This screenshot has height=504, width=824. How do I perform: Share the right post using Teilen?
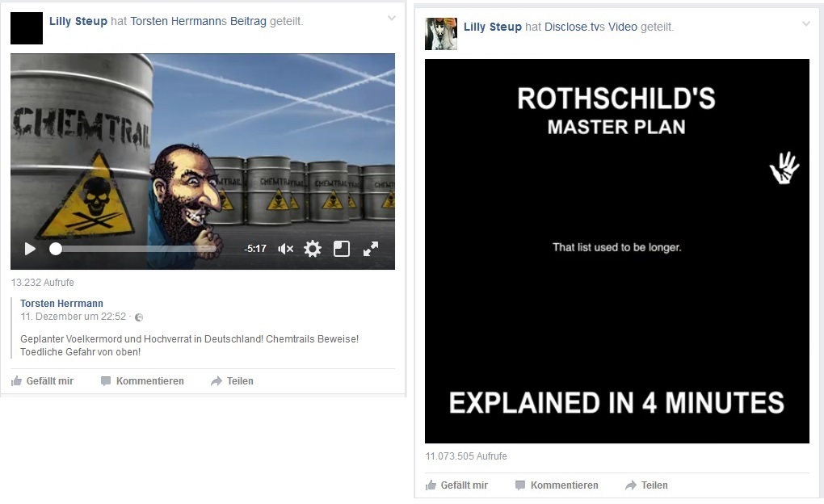646,485
